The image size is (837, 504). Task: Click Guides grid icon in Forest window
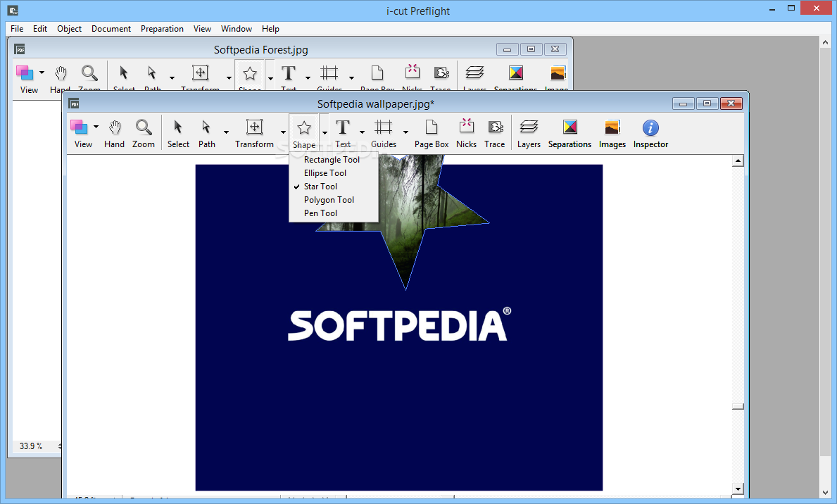click(x=329, y=73)
